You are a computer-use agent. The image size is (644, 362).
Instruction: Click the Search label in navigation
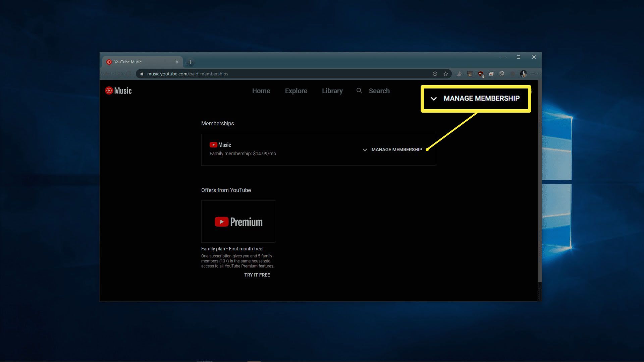[x=379, y=91]
